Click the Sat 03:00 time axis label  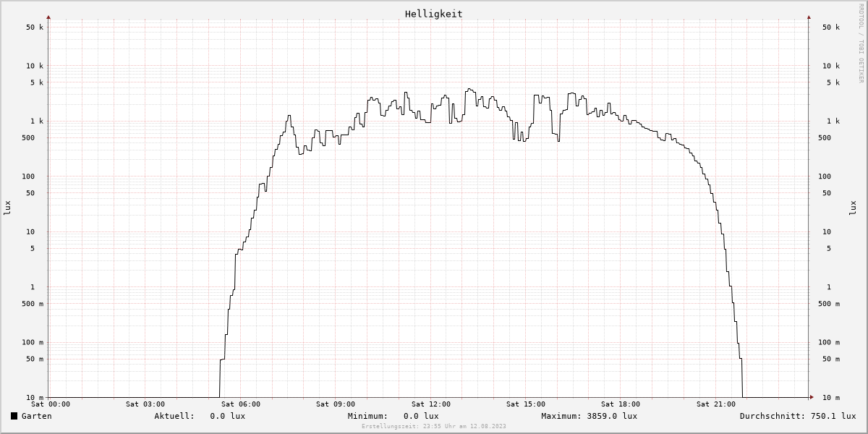pyautogui.click(x=145, y=404)
